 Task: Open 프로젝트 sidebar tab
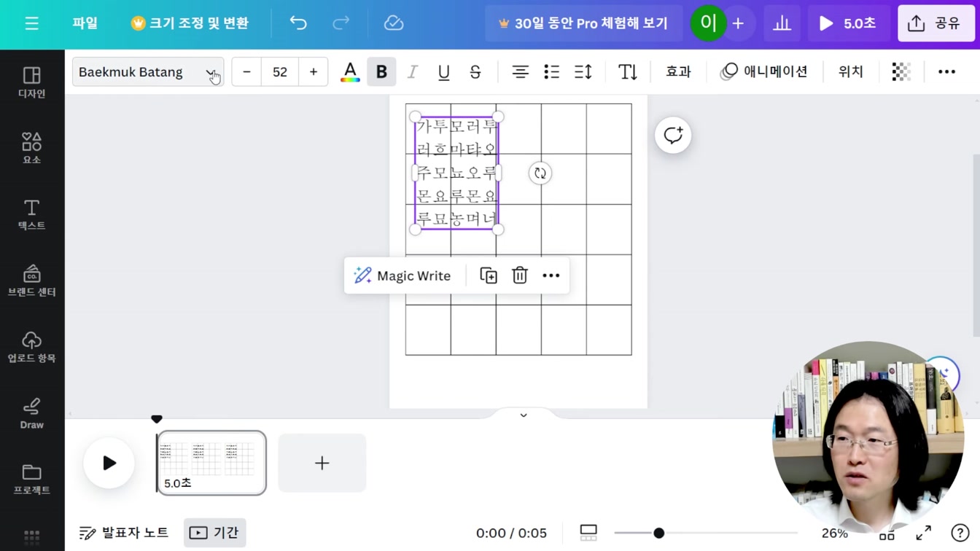[x=32, y=479]
